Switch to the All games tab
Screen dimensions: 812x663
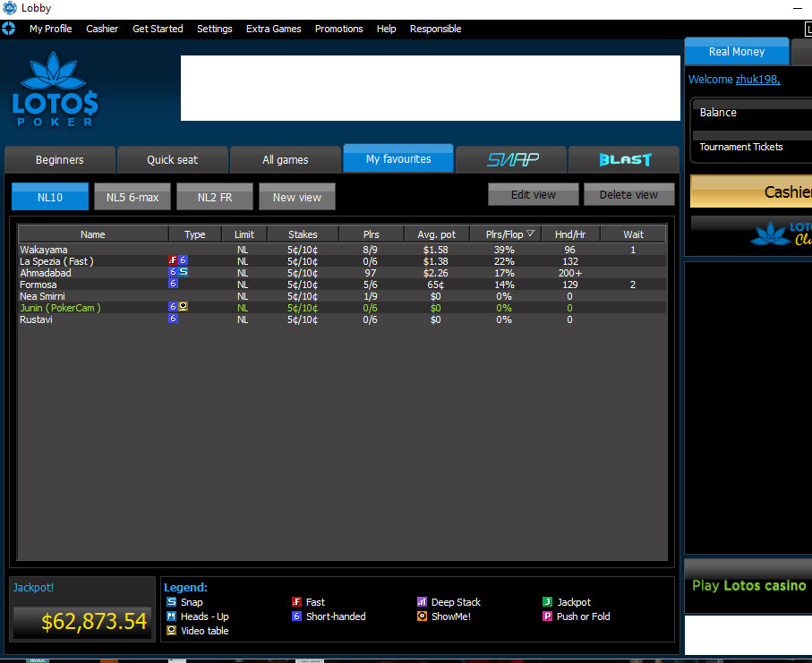(286, 160)
